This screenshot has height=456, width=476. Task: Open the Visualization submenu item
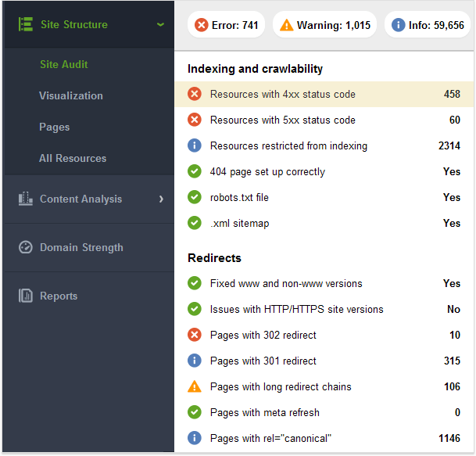click(71, 95)
